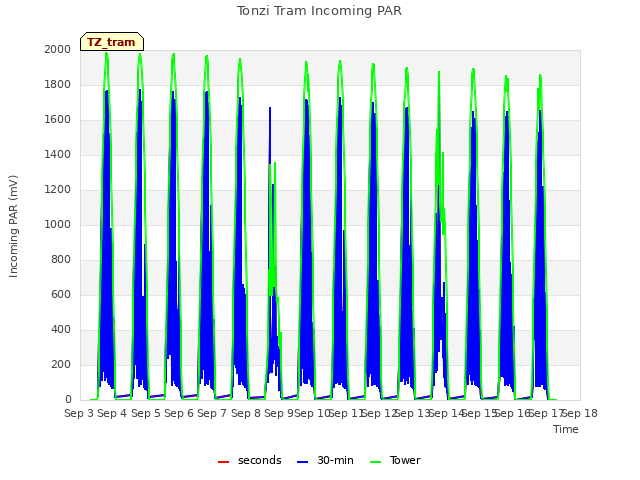This screenshot has height=480, width=640.
Task: Click the Sep 9 peak of the 30-min series
Action: [x=270, y=108]
